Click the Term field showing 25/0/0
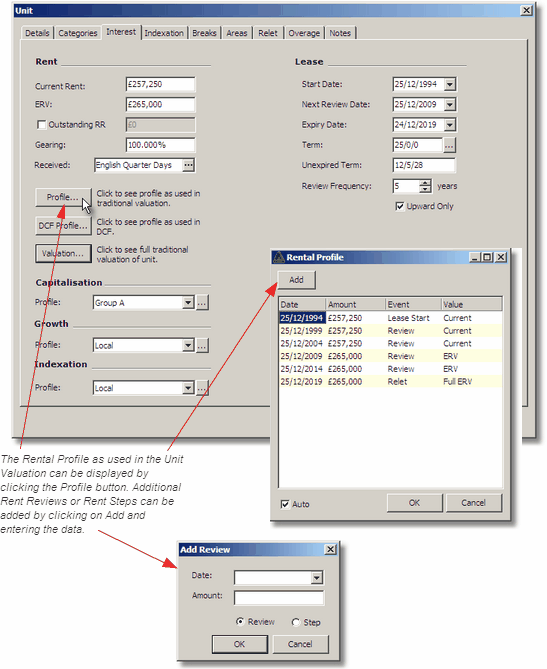 [x=418, y=145]
